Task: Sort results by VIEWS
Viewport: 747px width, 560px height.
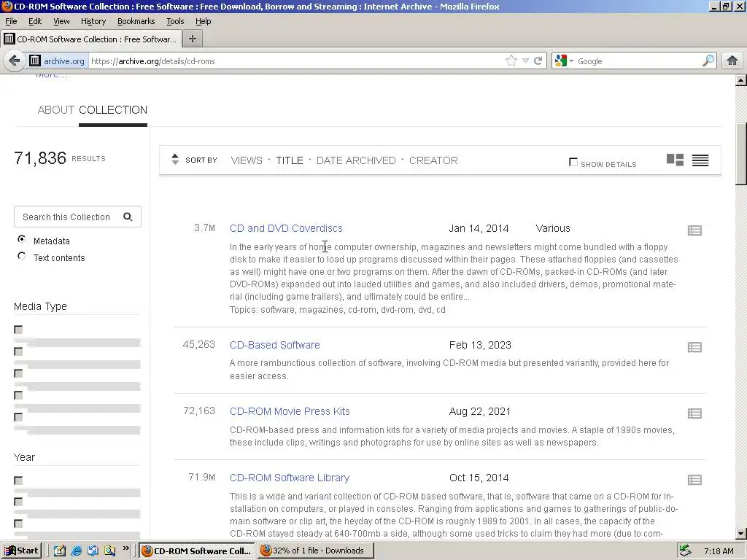Action: [247, 160]
